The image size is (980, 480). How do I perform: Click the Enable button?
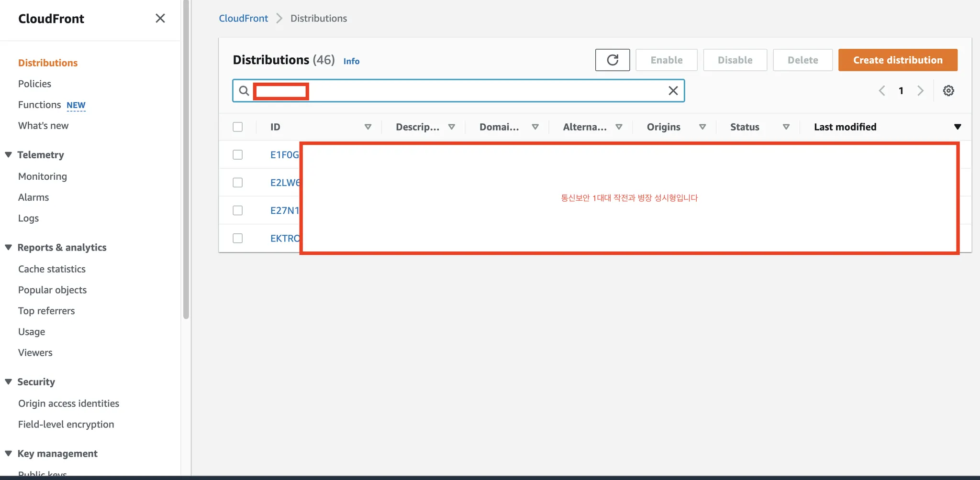point(667,60)
